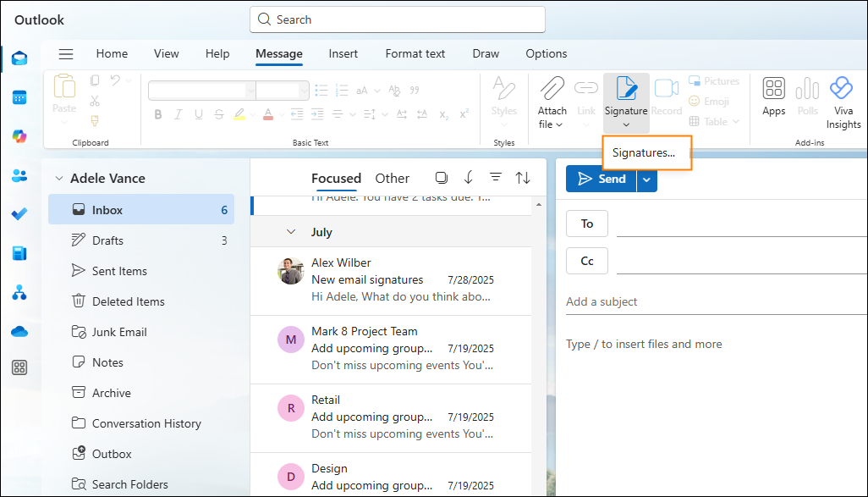Click the red font color button
This screenshot has height=497, width=868.
click(x=268, y=114)
